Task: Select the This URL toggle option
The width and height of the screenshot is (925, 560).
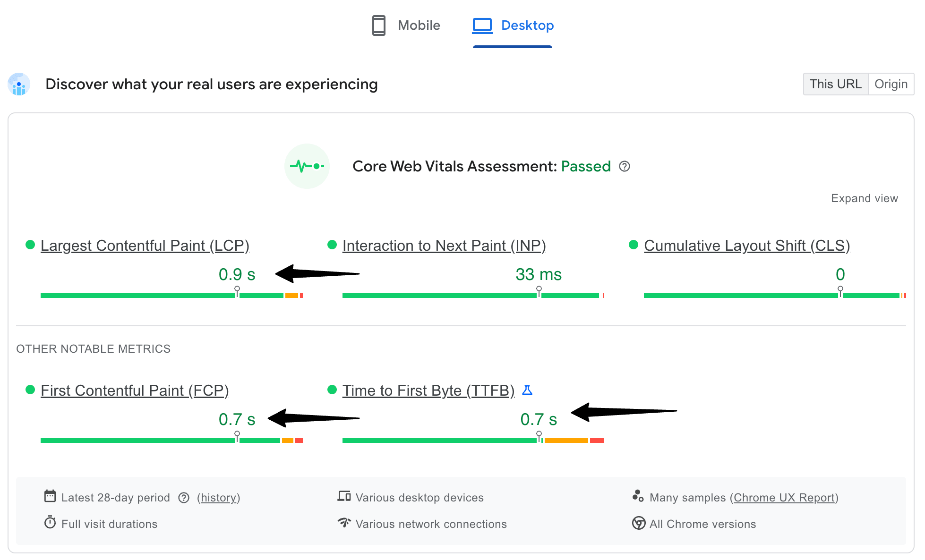Action: coord(835,84)
